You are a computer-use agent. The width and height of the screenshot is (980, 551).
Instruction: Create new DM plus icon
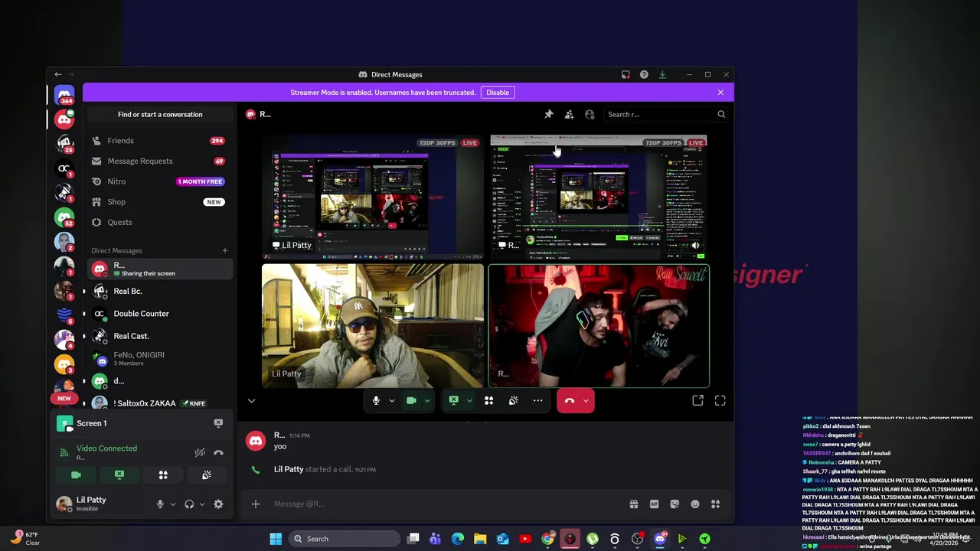tap(224, 250)
